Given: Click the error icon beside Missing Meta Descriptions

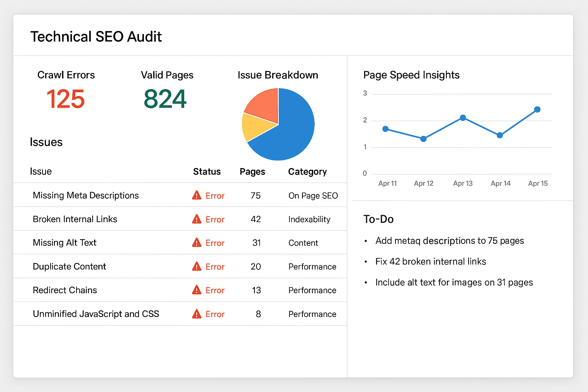Looking at the screenshot, I should tap(196, 195).
